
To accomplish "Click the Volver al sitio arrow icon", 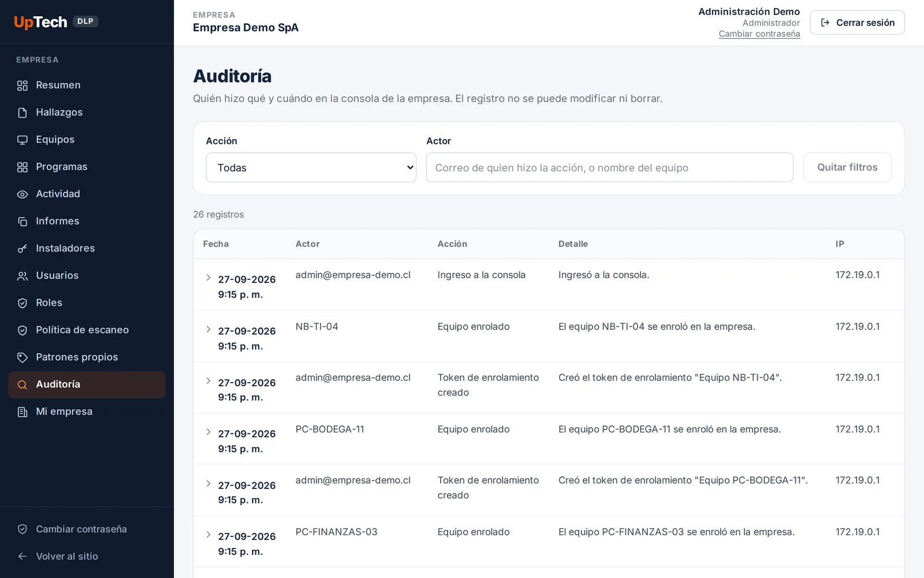I will pyautogui.click(x=23, y=556).
